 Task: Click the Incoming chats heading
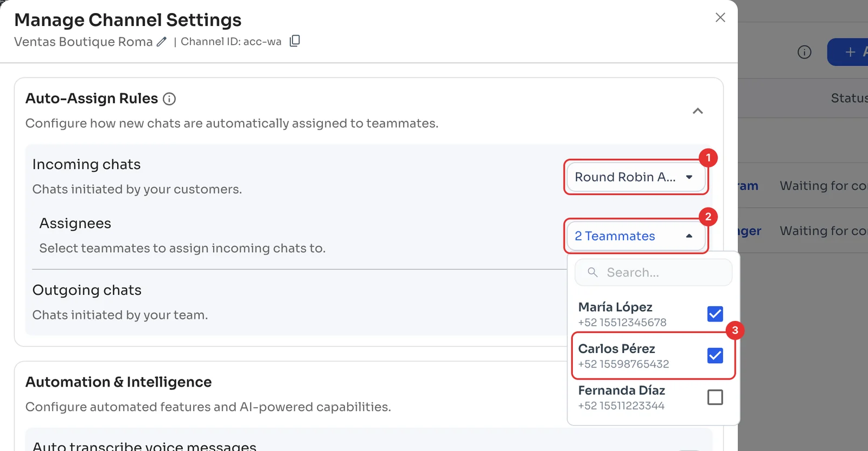pyautogui.click(x=86, y=164)
